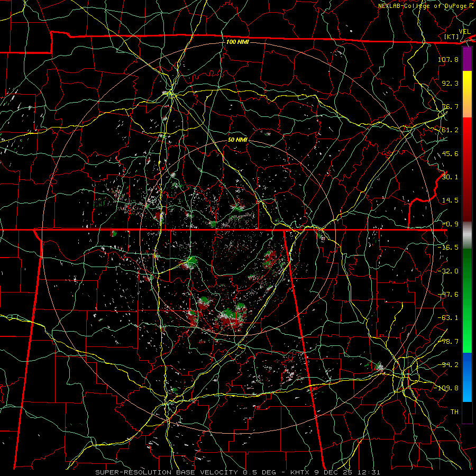Viewport: 476px width, 476px height.
Task: Click the product title caption at the bottom
Action: (237, 472)
